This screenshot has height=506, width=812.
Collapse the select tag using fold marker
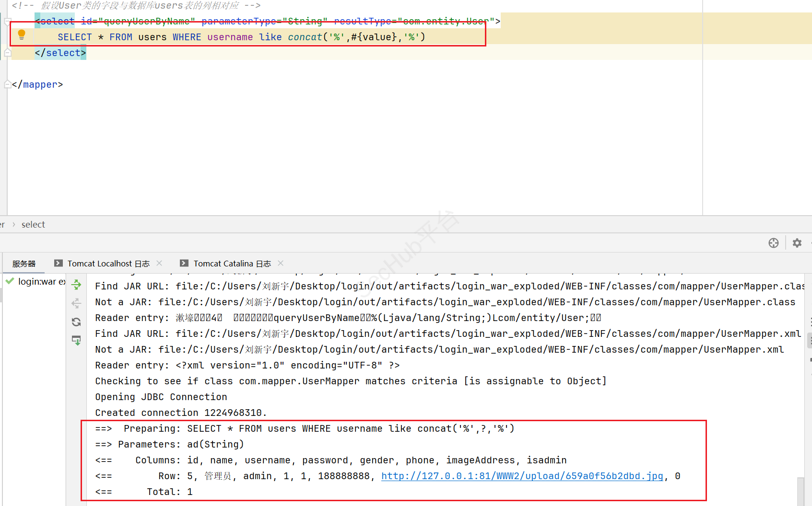8,21
